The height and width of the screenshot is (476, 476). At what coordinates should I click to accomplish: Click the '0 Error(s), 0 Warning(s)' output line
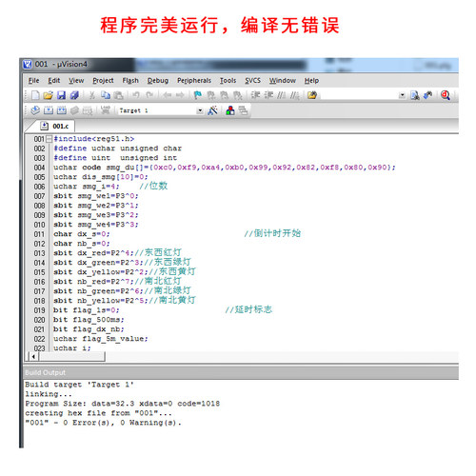pyautogui.click(x=104, y=423)
